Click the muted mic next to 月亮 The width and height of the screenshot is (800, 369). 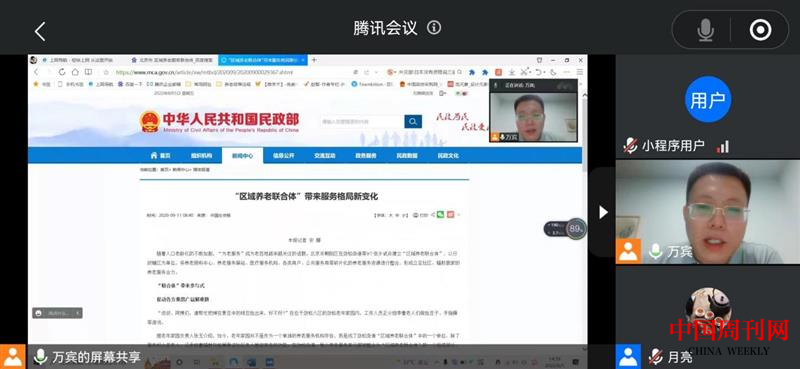[x=655, y=356]
